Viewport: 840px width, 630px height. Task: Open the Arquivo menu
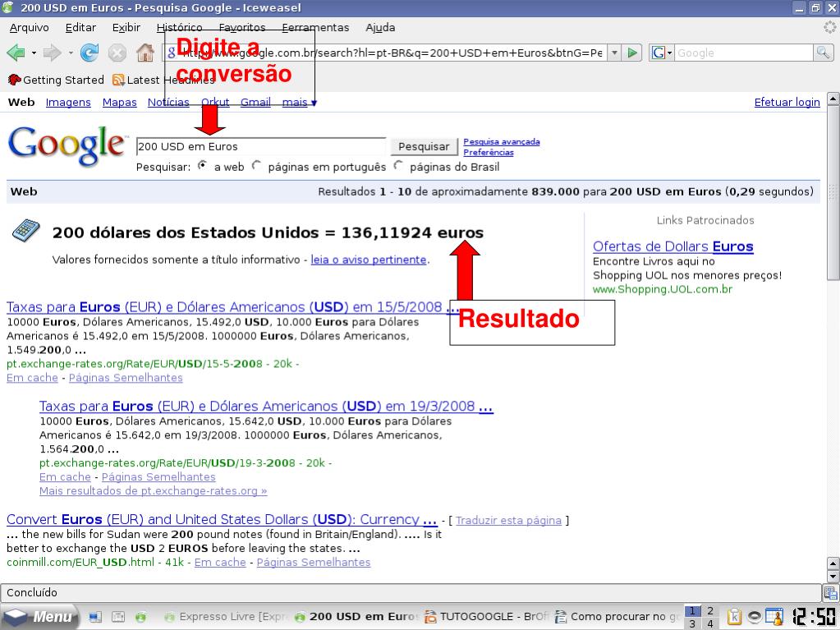point(29,27)
